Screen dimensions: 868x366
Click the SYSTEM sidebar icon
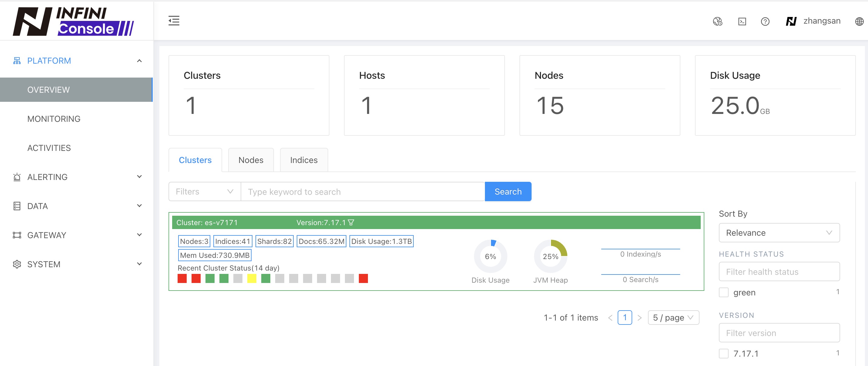tap(17, 264)
